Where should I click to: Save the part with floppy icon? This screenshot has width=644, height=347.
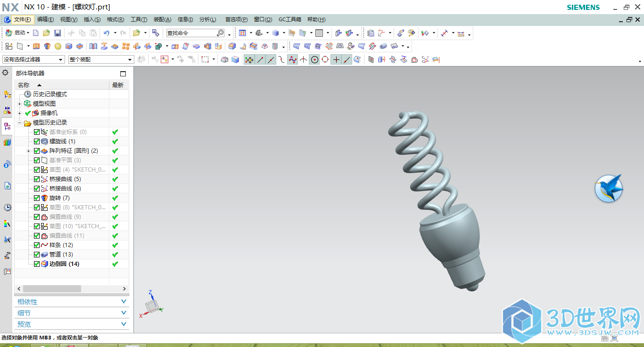pyautogui.click(x=58, y=33)
